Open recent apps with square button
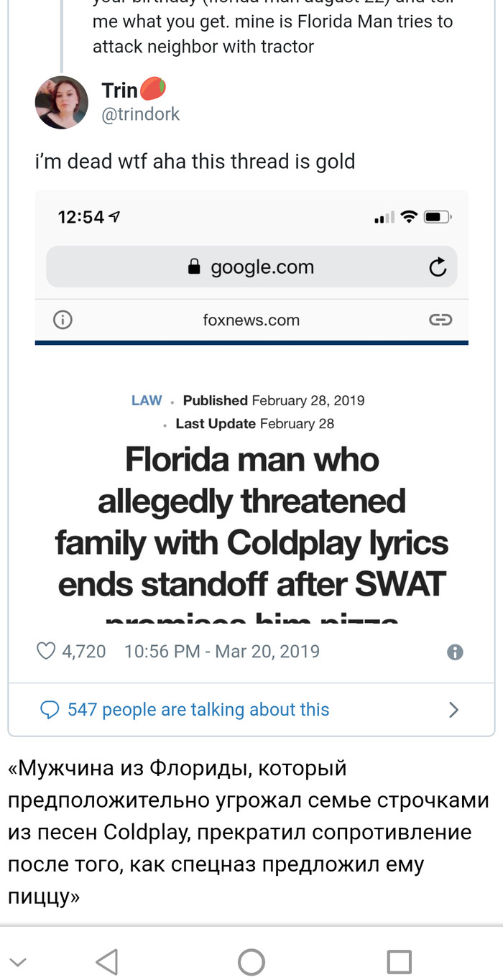The image size is (503, 980). (399, 961)
